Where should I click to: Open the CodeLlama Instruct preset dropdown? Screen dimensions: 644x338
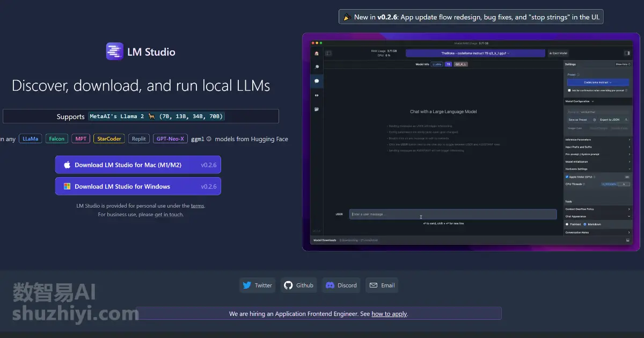(598, 83)
